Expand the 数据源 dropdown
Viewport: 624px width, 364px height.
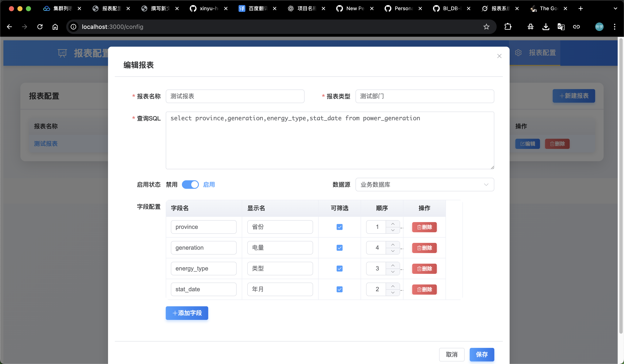[424, 185]
